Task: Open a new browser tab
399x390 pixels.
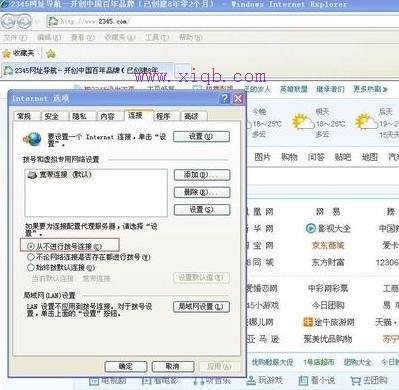Action: point(183,71)
